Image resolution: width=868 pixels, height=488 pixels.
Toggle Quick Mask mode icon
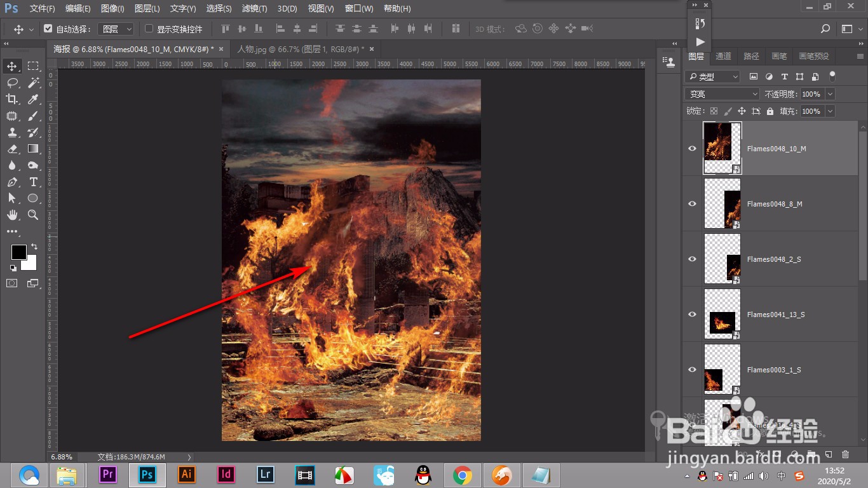pos(12,283)
